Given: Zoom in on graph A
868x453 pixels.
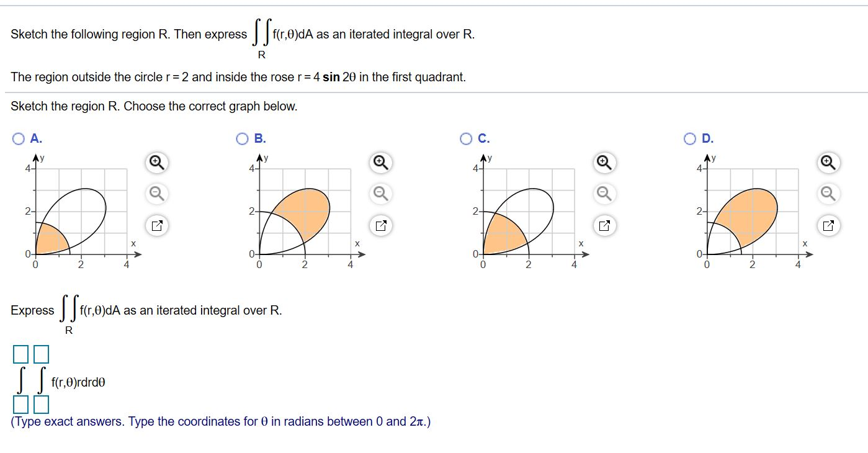Looking at the screenshot, I should coord(156,162).
